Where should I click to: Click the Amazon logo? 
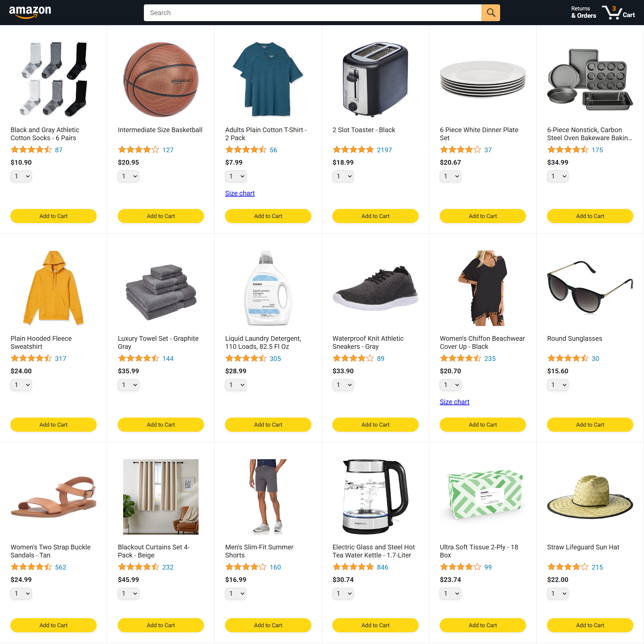[x=30, y=12]
